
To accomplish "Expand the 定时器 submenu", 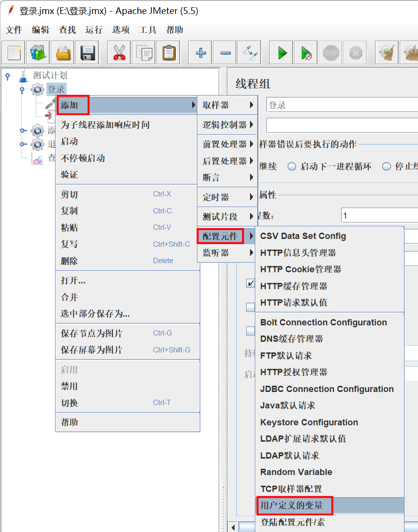I will pyautogui.click(x=227, y=197).
